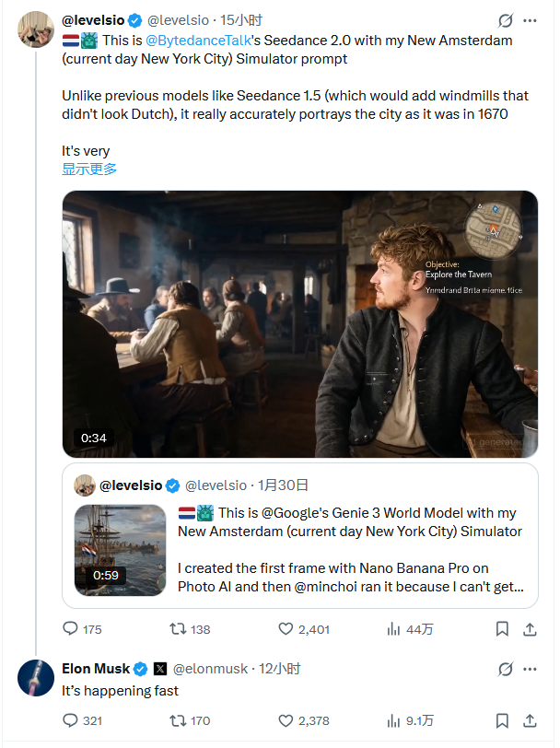
Task: Share the levelsio tweet
Action: tap(530, 629)
